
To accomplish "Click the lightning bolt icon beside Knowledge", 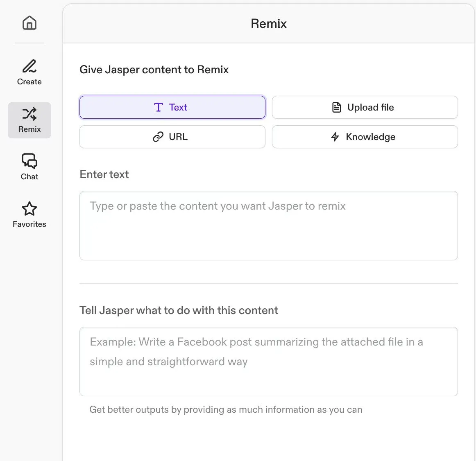I will pyautogui.click(x=335, y=137).
